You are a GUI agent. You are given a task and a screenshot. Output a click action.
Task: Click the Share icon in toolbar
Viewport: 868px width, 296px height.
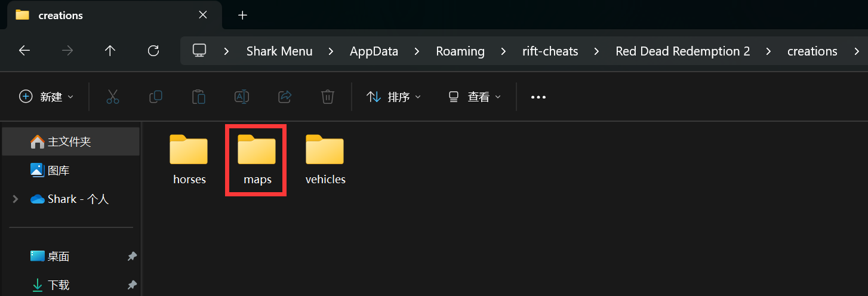[x=285, y=97]
